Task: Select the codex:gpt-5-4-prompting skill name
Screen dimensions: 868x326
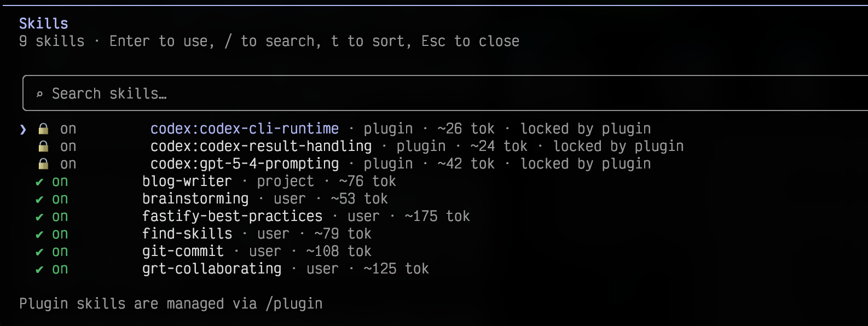Action: coord(245,164)
